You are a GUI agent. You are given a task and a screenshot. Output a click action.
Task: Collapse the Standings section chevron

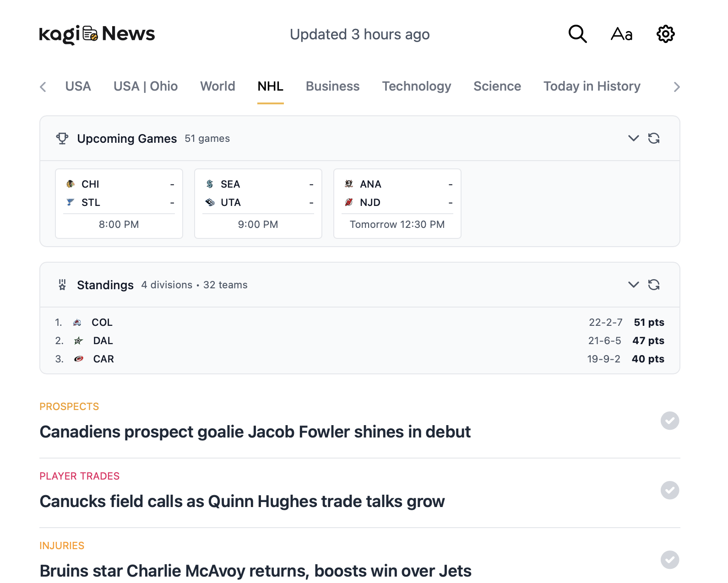(x=633, y=285)
